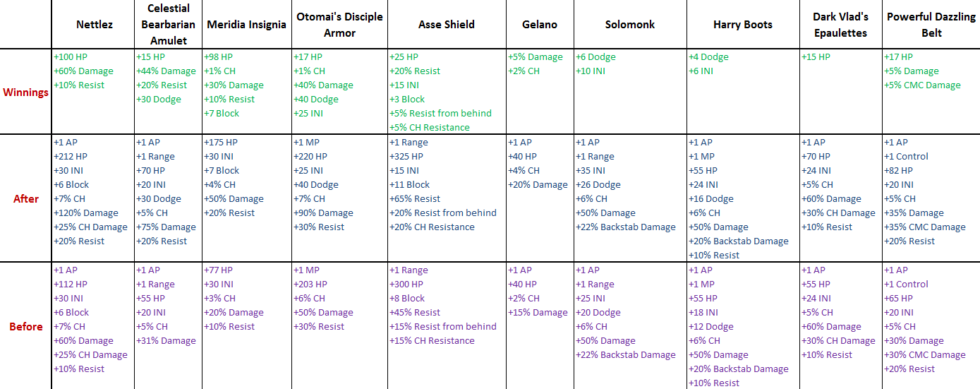Click the After row label
Image resolution: width=980 pixels, height=389 pixels.
point(26,198)
